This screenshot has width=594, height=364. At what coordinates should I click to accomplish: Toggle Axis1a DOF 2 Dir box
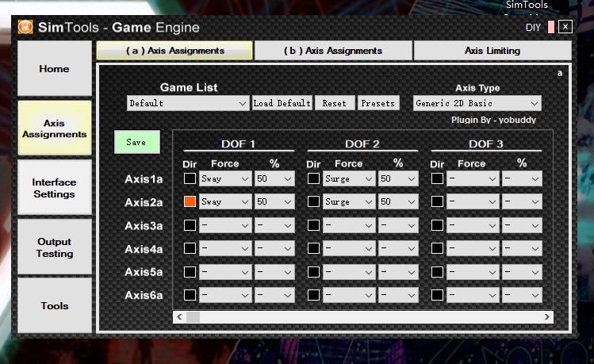tap(313, 178)
